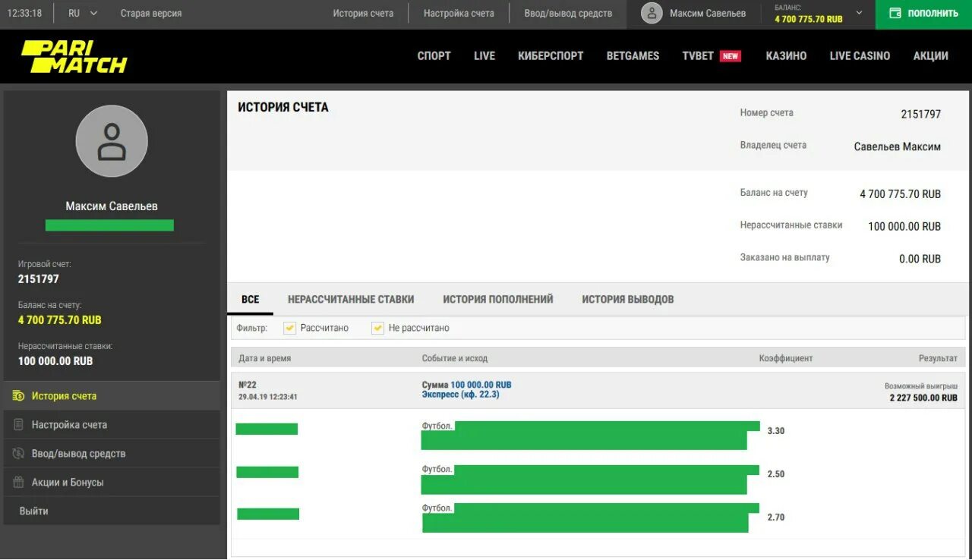Click the coins icon beside История счета
The width and height of the screenshot is (972, 560).
click(x=18, y=396)
